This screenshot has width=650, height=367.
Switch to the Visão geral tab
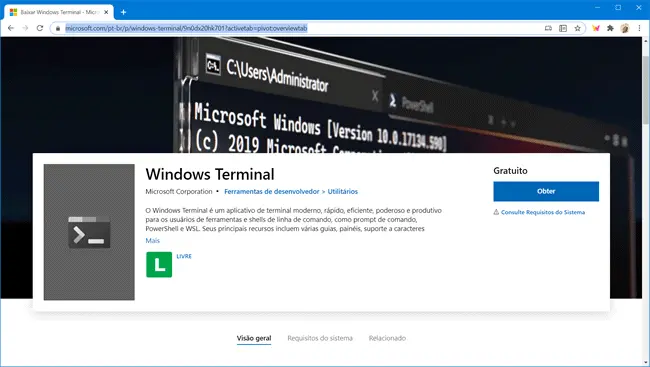tap(254, 338)
